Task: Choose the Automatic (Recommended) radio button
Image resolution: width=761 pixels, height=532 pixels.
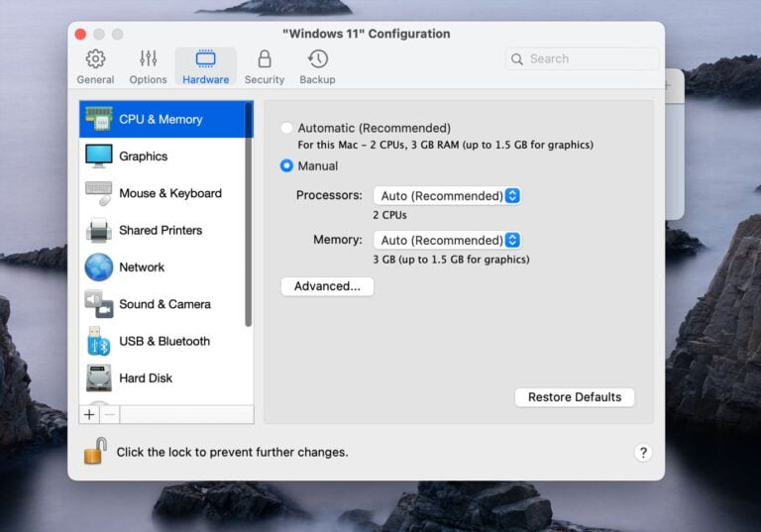Action: 286,128
